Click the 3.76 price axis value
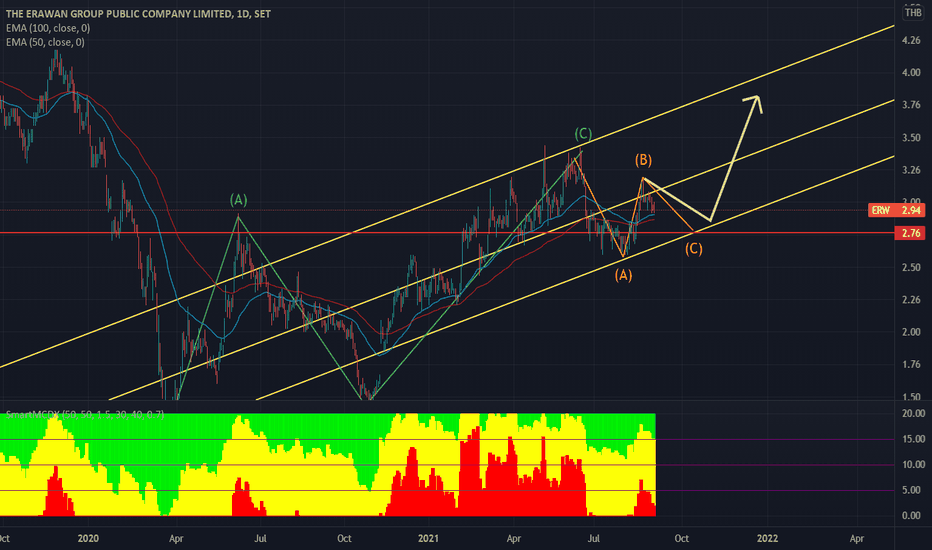This screenshot has height=550, width=932. click(911, 105)
